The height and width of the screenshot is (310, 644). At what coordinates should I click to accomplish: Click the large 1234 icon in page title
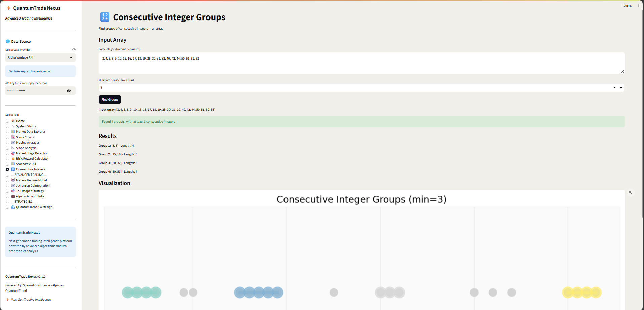pyautogui.click(x=105, y=17)
